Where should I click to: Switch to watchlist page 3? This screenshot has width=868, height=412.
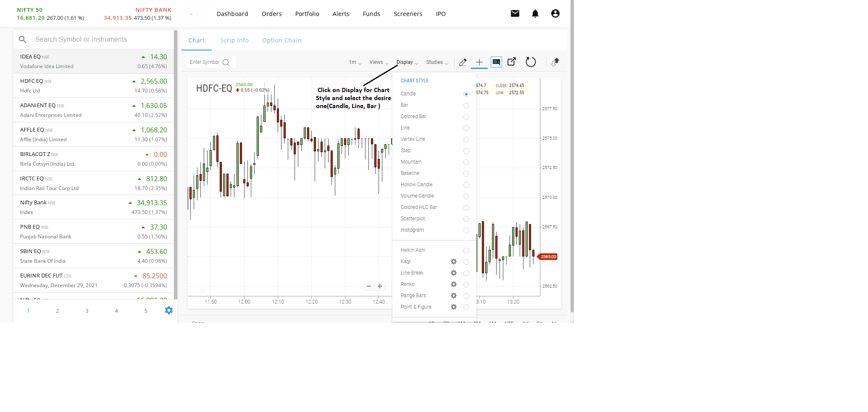click(x=87, y=311)
